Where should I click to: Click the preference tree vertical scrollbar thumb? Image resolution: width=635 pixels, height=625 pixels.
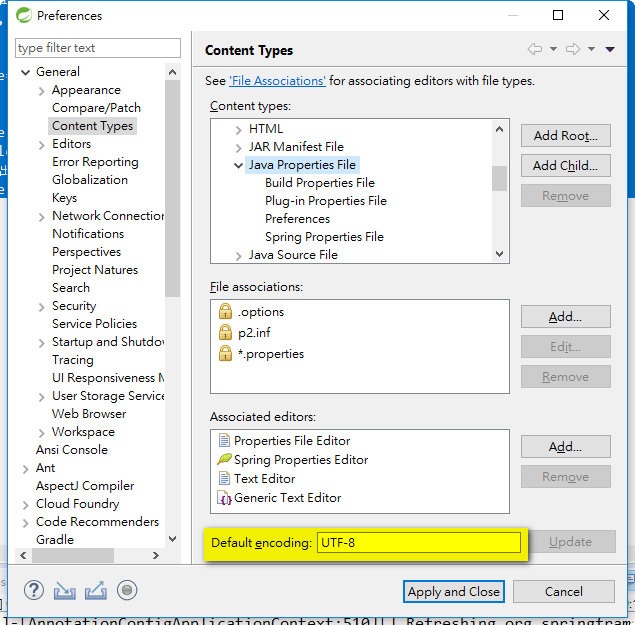(173, 188)
